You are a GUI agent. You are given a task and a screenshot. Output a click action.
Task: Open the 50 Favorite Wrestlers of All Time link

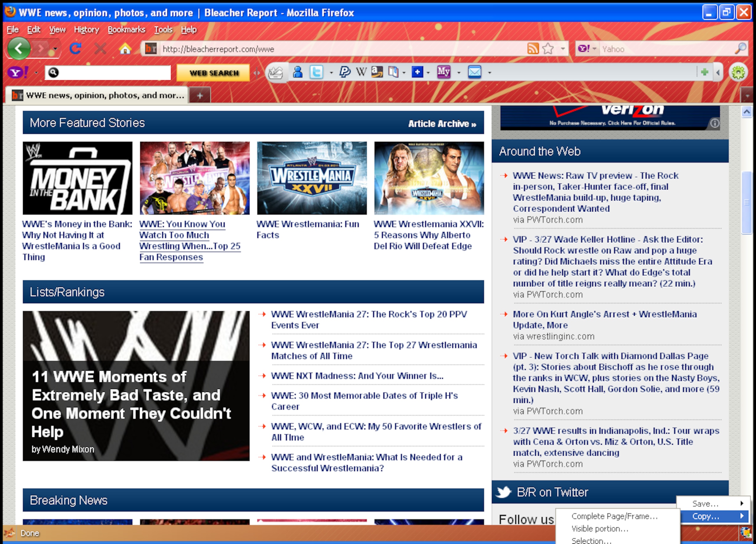[x=376, y=432]
